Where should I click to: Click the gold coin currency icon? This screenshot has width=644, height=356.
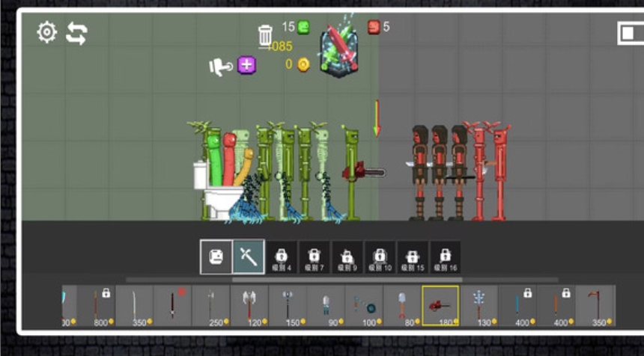tap(303, 64)
